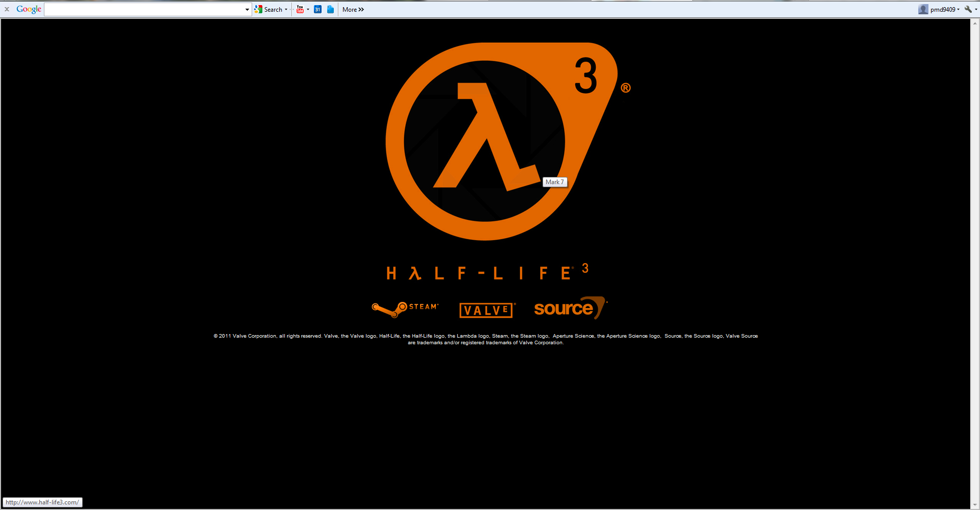Click the Half-Life 3 lambda logo

[502, 141]
